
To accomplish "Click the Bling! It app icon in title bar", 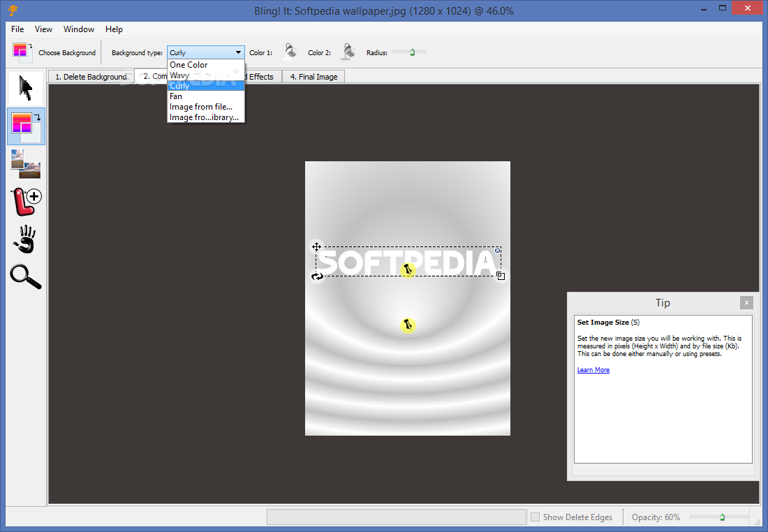I will click(x=13, y=10).
